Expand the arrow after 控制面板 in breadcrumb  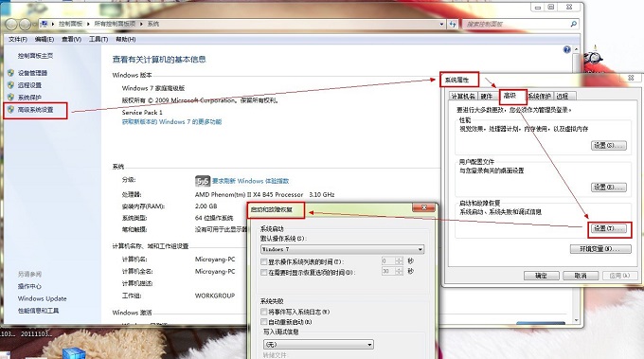coord(88,25)
